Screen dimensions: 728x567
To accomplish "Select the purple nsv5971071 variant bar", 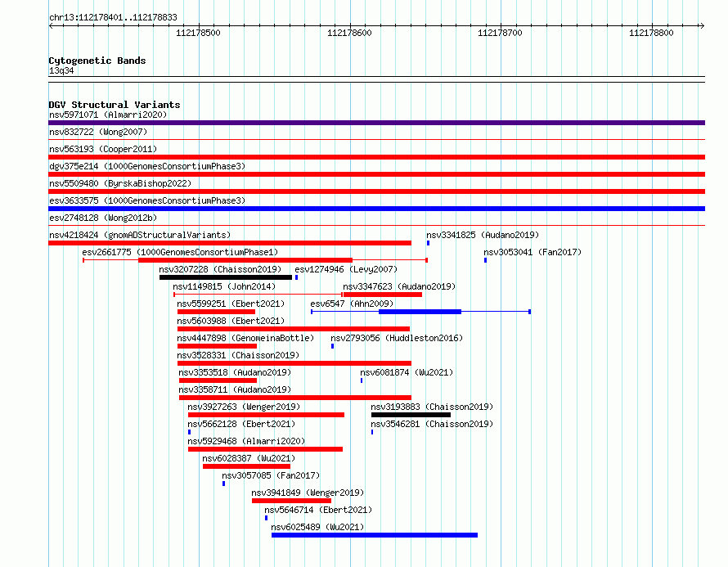I will tap(376, 123).
